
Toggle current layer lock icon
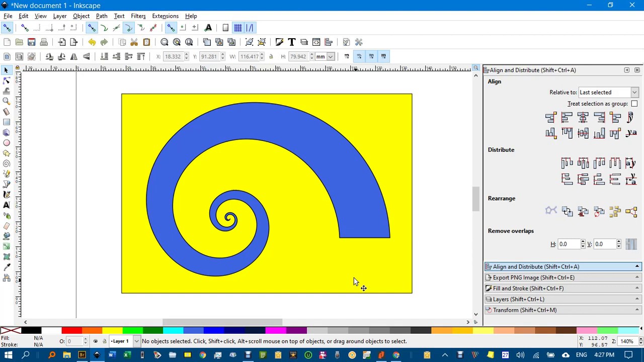point(104,341)
